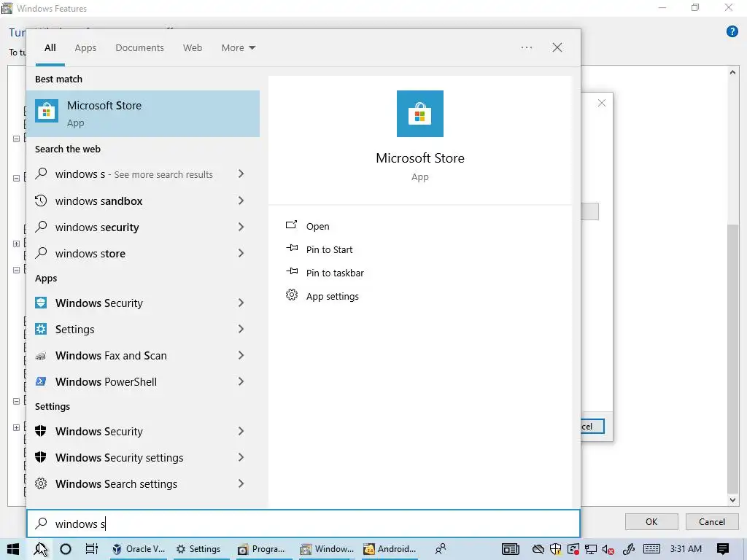The image size is (747, 560).
Task: Expand arrow for Windows Fax and Scan
Action: coord(241,355)
